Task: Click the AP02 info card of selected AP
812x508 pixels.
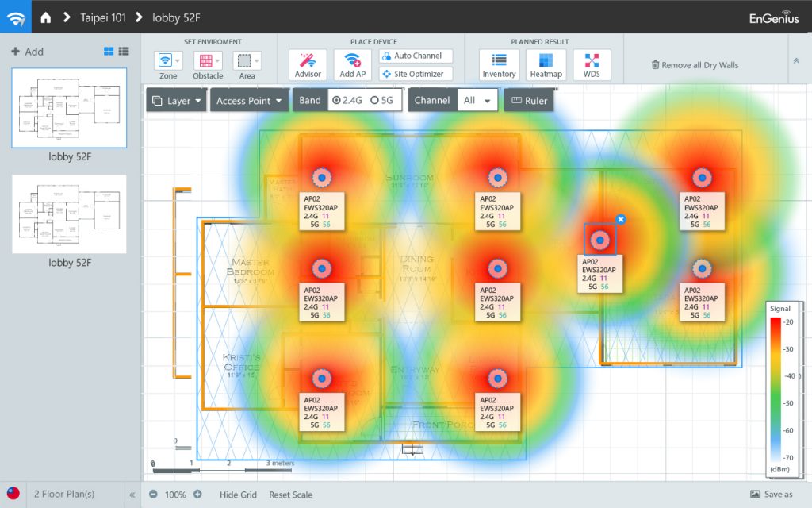Action: (600, 274)
